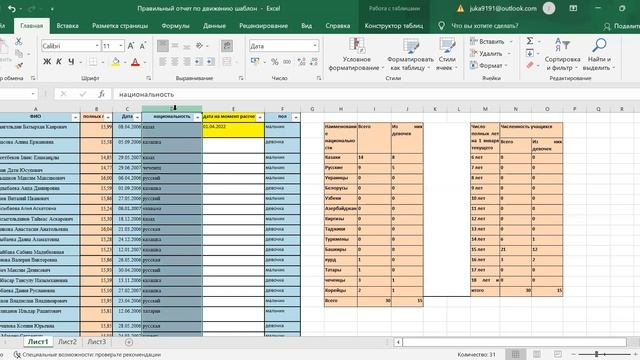Image resolution: width=640 pixels, height=360 pixels.
Task: Open the Разметка страницы ribbon tab
Action: click(x=120, y=26)
